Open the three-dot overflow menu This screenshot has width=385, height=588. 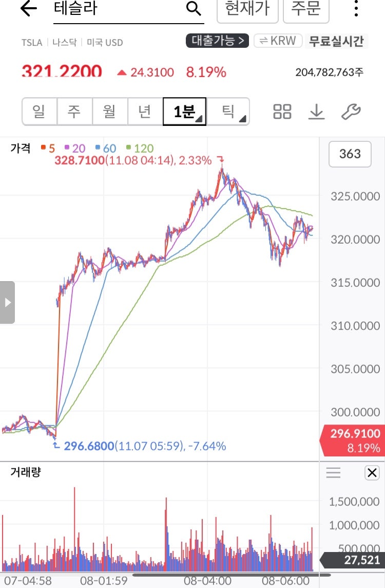pyautogui.click(x=356, y=9)
